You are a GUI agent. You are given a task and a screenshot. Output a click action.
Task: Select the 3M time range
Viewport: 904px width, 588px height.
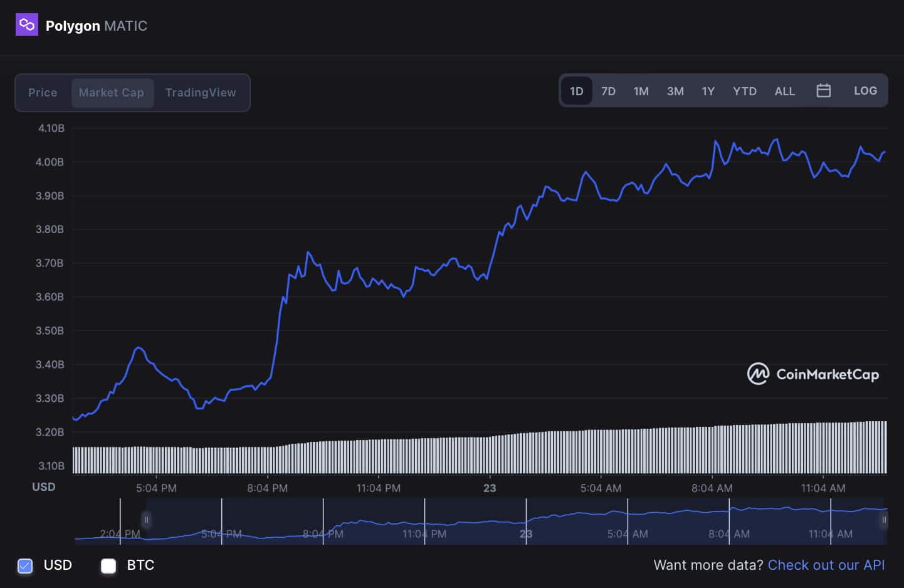point(675,91)
